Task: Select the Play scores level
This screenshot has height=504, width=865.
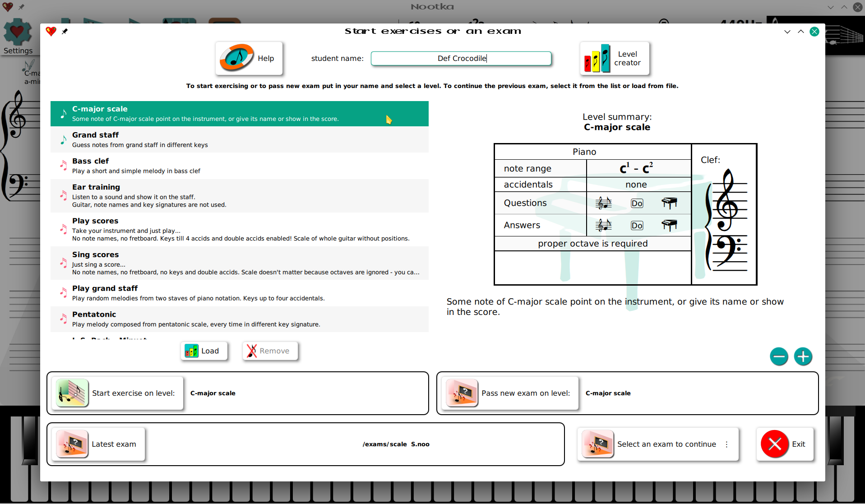Action: pos(240,229)
